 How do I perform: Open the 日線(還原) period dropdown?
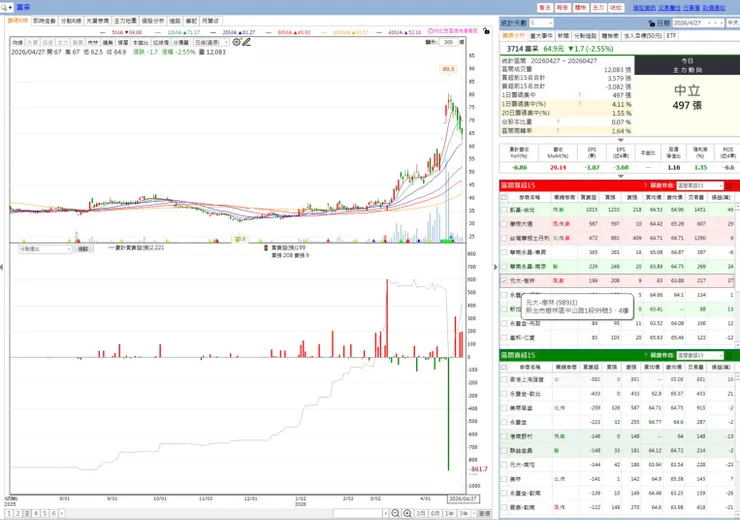click(x=211, y=42)
